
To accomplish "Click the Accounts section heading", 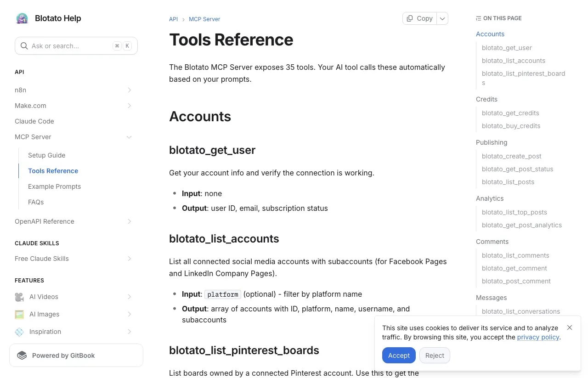I will pyautogui.click(x=200, y=116).
